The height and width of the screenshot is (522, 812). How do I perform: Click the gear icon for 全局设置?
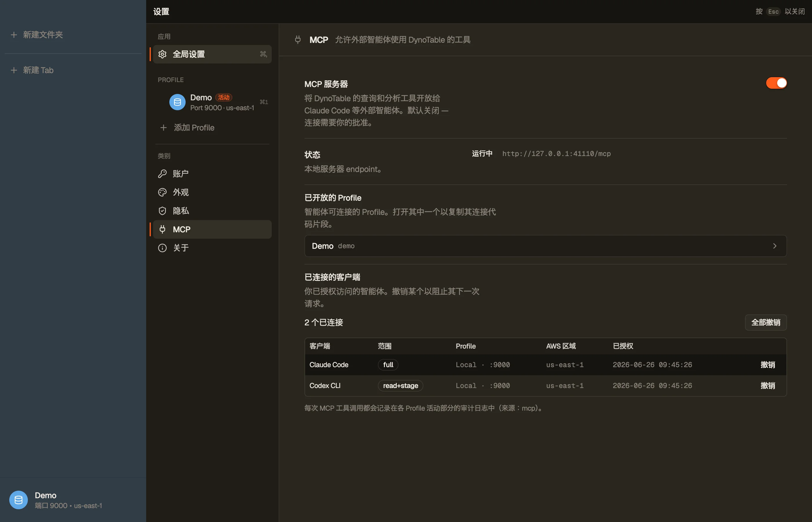coord(162,54)
